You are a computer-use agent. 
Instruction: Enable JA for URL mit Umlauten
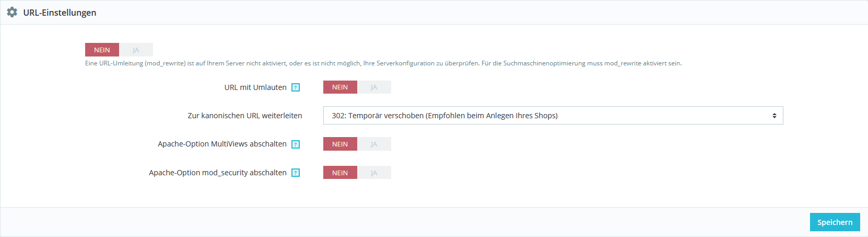click(374, 87)
